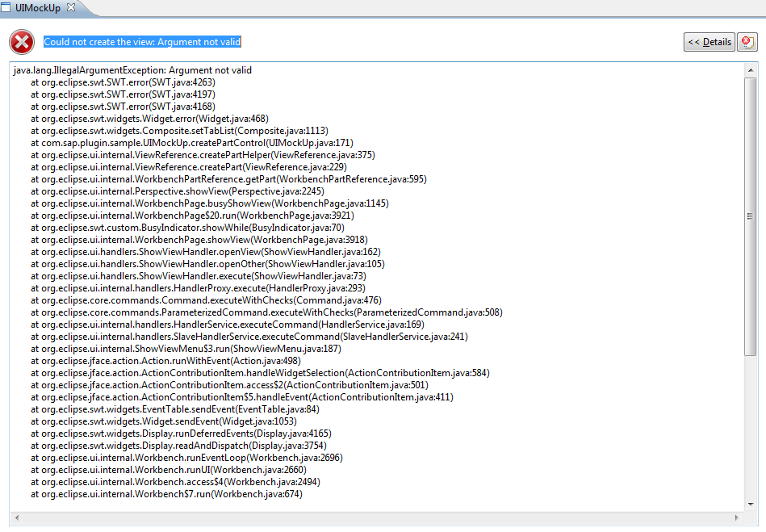
Task: Click the 'Widget.error(Widget.java:468)' line
Action: tap(149, 119)
